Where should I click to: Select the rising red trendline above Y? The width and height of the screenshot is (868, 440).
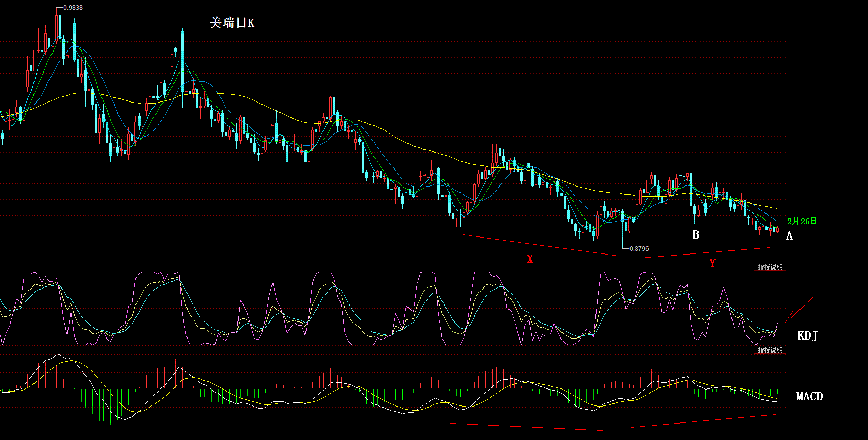[706, 252]
